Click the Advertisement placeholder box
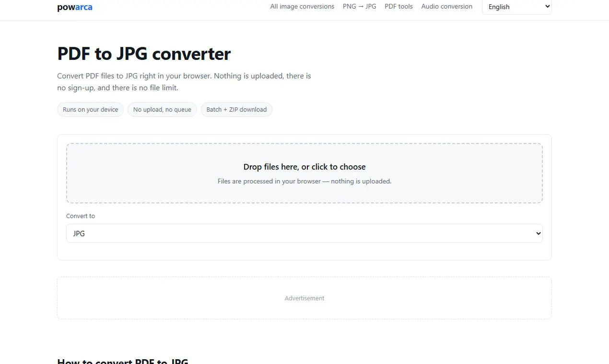Viewport: 609px width, 364px height. (304, 298)
